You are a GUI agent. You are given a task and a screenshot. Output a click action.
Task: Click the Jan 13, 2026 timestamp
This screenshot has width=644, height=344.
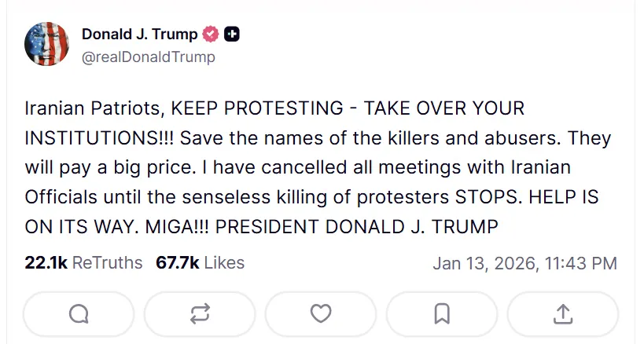point(524,263)
